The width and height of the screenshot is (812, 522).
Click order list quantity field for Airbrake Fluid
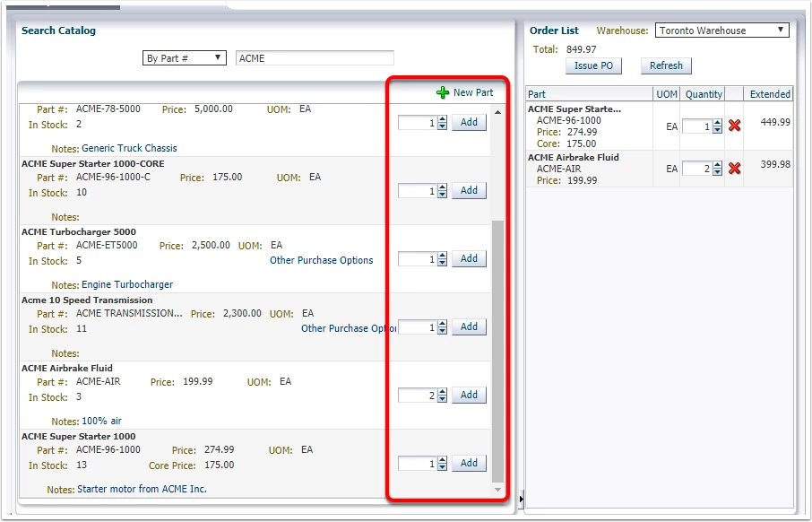697,169
